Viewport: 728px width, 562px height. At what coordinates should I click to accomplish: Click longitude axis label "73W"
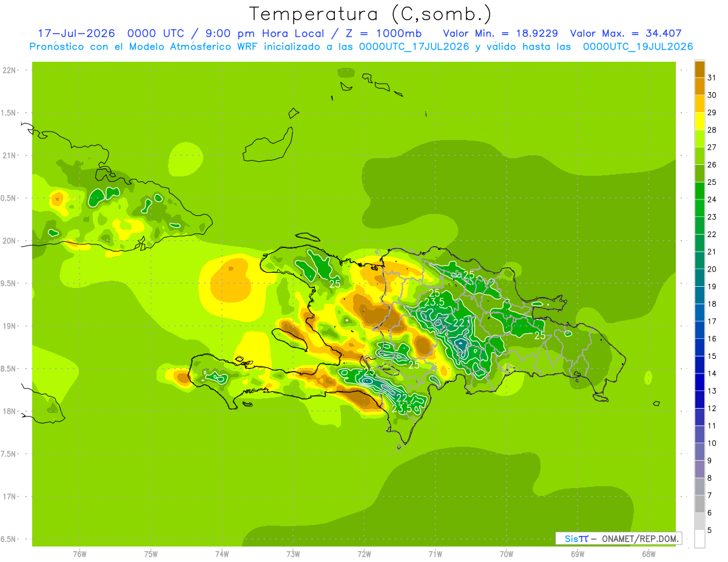coord(293,554)
